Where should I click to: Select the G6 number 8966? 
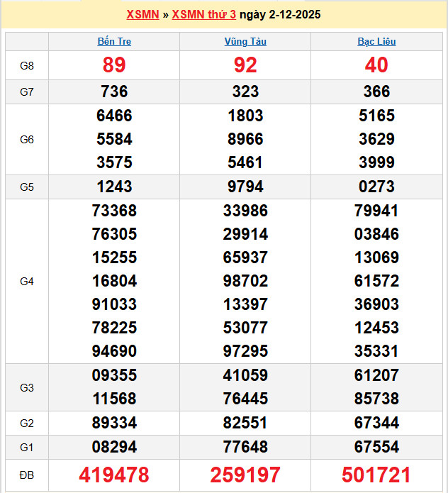click(x=245, y=139)
